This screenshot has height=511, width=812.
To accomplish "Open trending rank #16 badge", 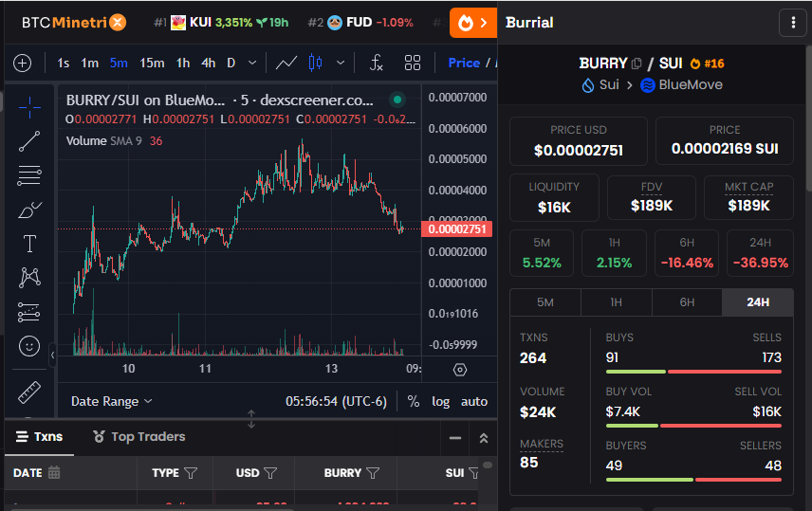I will [708, 64].
